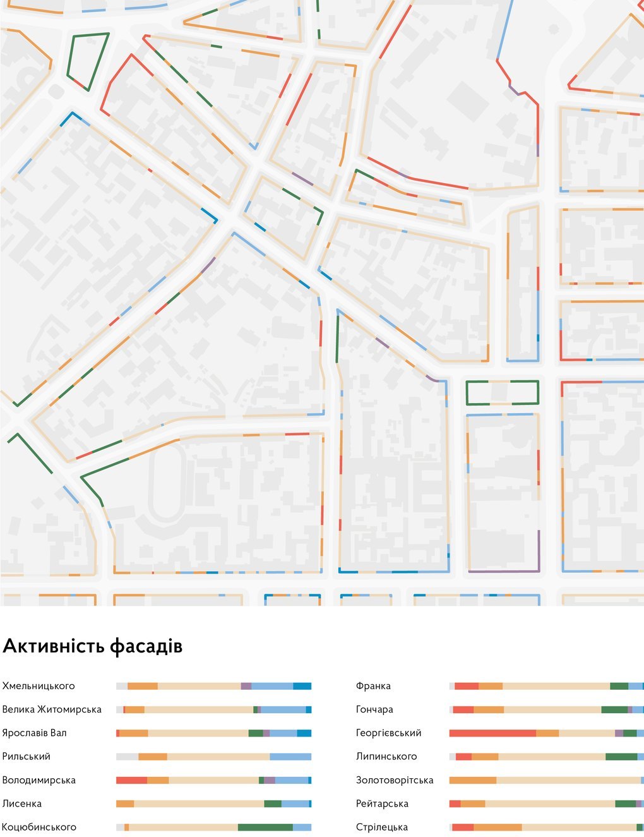Click the Володимирська activity bar

pos(214,780)
